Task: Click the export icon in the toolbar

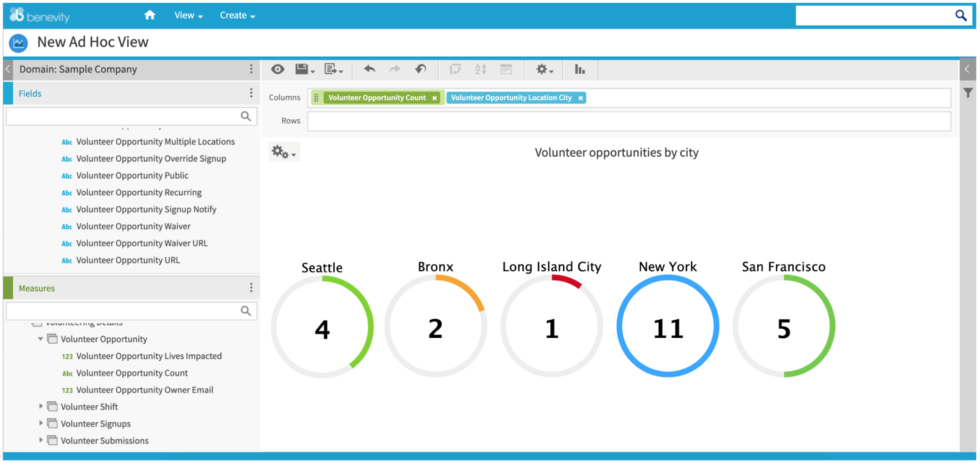Action: (334, 69)
